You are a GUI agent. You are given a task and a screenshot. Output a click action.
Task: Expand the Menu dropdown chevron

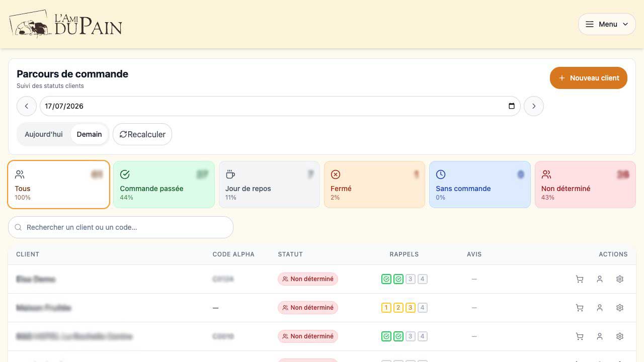click(625, 24)
